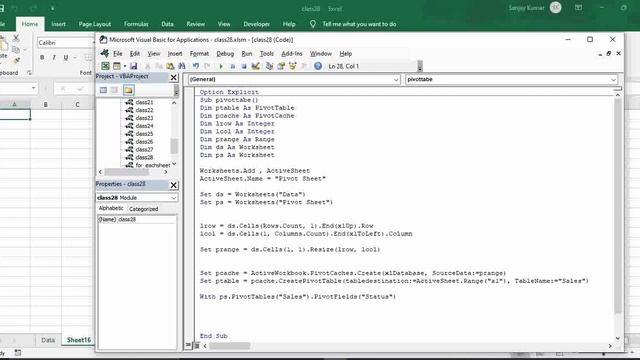Screen dimensions: 640x360
Task: Click the Undo arrow in VBA toolbar
Action: (196, 66)
